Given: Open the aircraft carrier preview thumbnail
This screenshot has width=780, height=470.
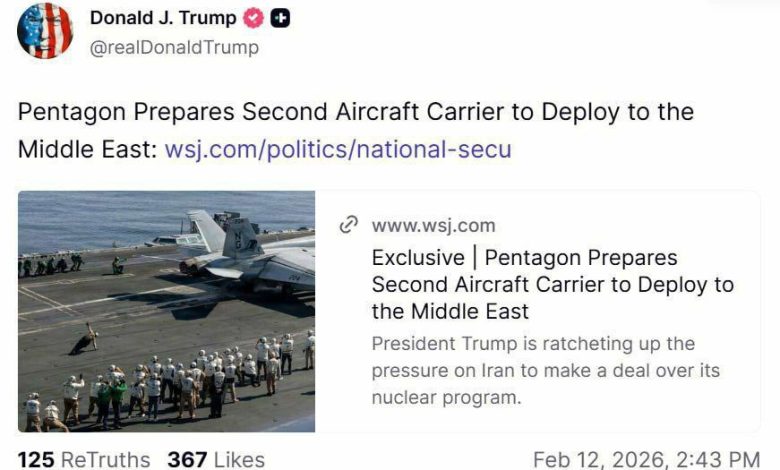Looking at the screenshot, I should click(166, 311).
